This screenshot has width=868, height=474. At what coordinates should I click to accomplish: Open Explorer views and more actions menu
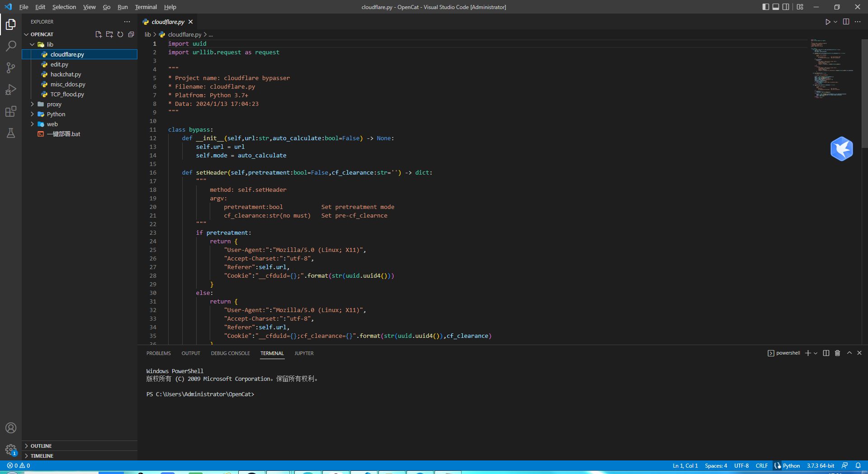tap(127, 22)
